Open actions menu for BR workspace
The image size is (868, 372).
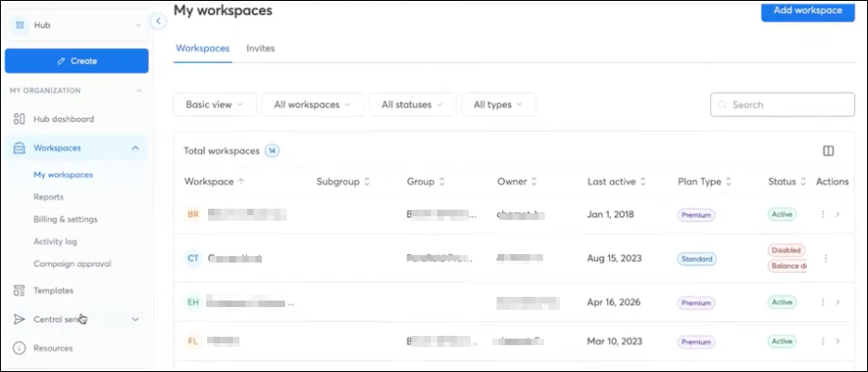[823, 214]
